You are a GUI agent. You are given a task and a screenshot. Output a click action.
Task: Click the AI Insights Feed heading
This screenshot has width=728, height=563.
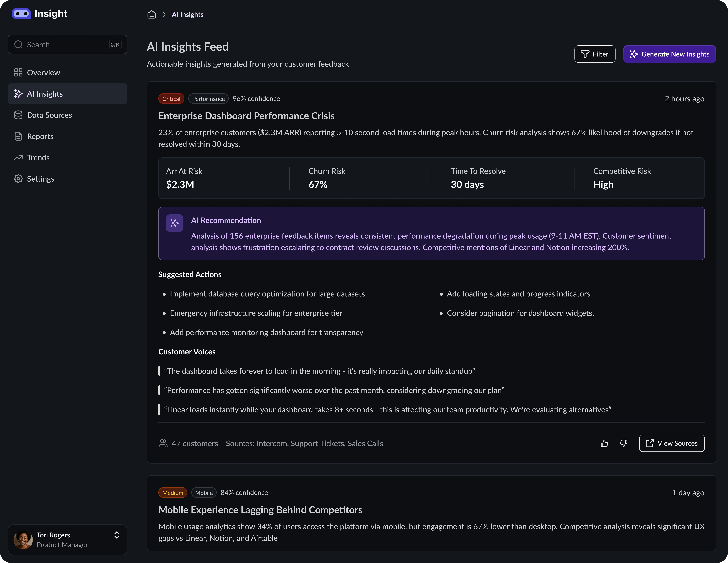click(188, 47)
